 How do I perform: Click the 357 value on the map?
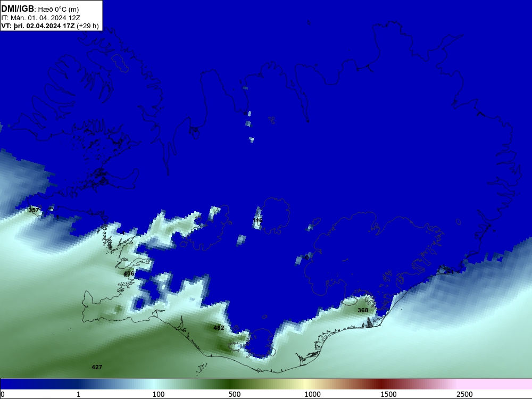34,210
